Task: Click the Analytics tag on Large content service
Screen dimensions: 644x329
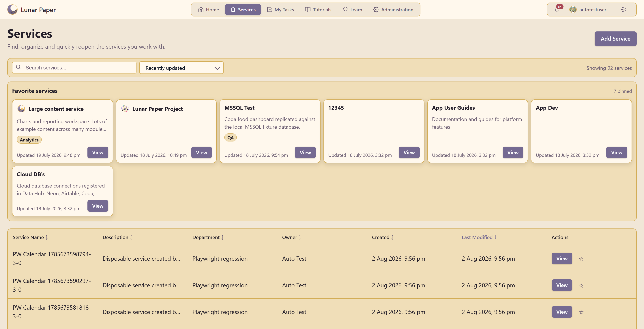Action: tap(29, 140)
